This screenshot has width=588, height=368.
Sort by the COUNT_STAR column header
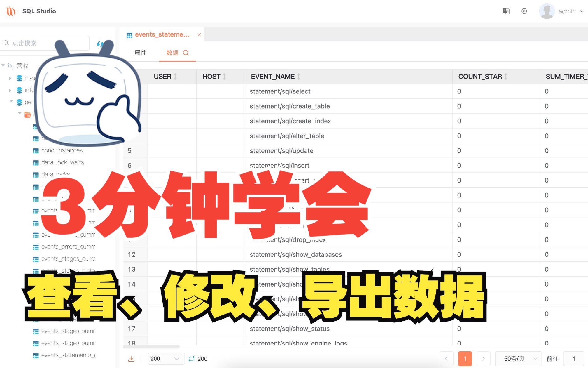point(507,76)
